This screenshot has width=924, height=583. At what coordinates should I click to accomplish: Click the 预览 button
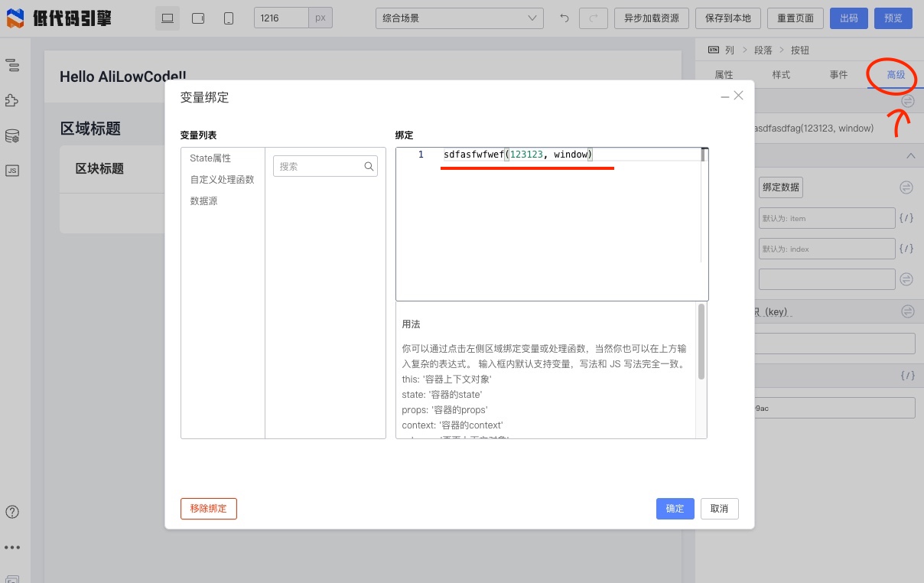click(893, 18)
